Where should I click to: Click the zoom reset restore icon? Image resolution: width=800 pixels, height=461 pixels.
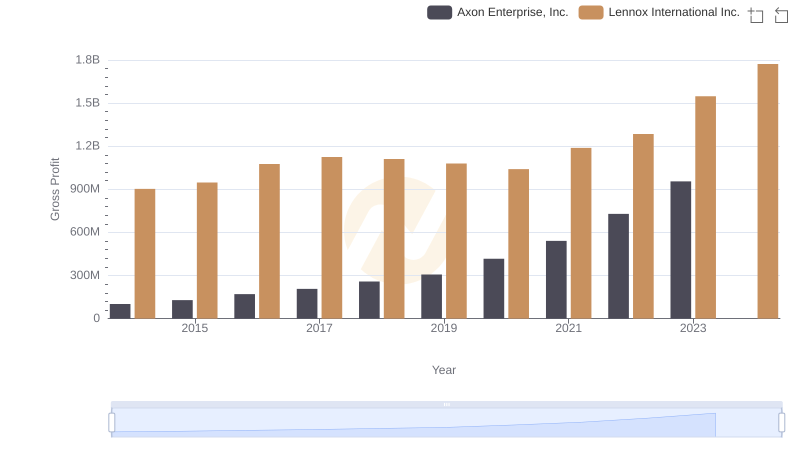coord(781,15)
